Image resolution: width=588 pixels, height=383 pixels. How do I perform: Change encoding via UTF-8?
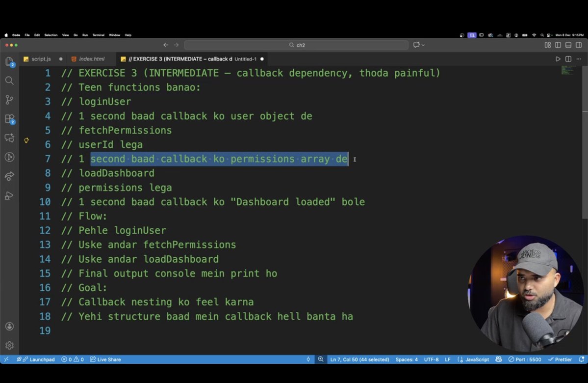[x=431, y=359]
